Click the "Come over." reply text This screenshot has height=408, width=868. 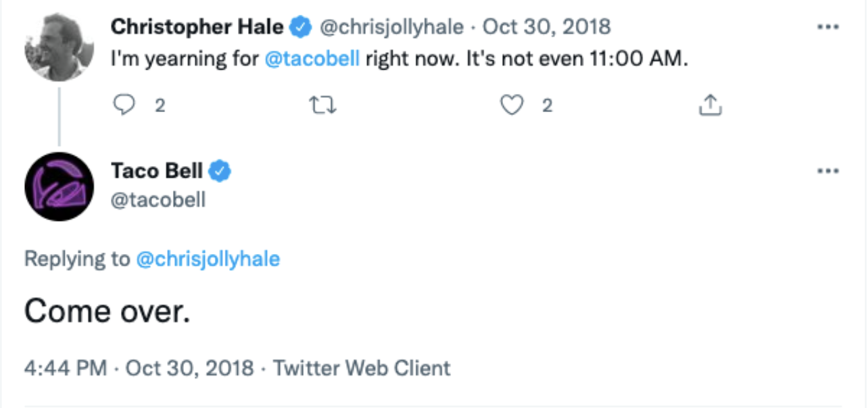point(107,311)
